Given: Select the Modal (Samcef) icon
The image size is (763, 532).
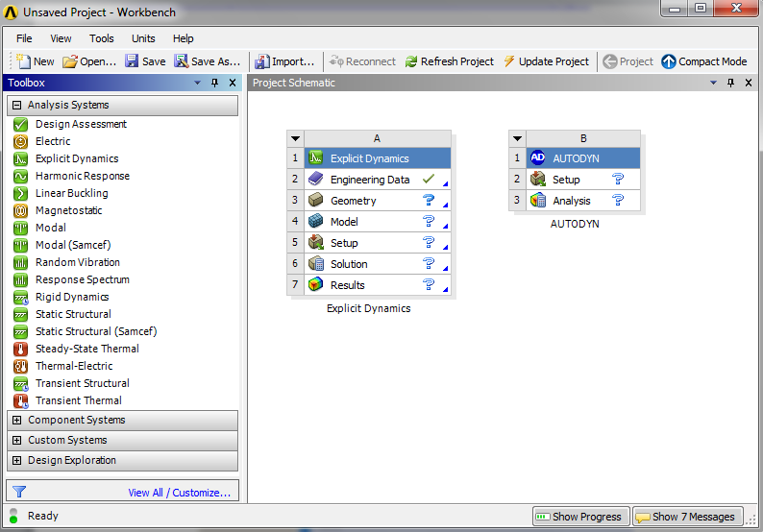Looking at the screenshot, I should coord(20,245).
